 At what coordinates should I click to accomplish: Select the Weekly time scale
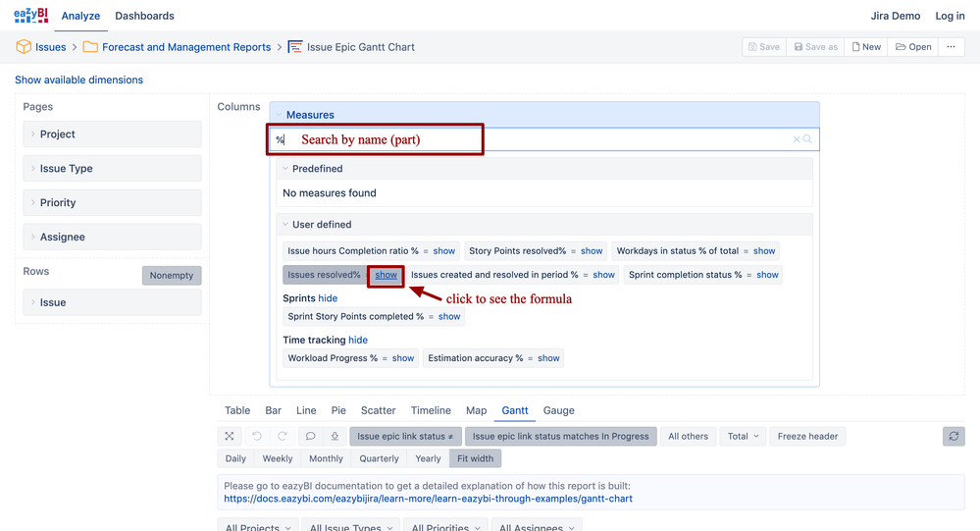pyautogui.click(x=278, y=458)
